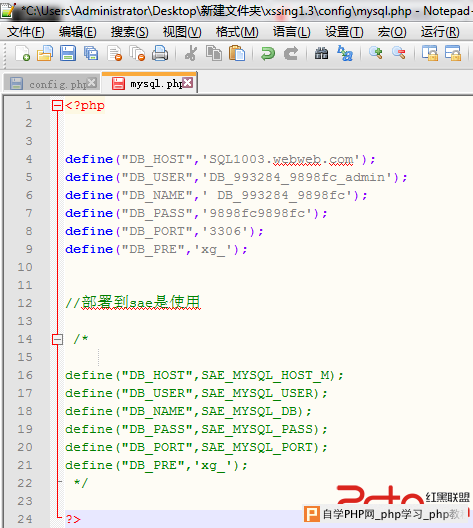Viewport: 473px width, 528px height.
Task: Undo last edit with green arrow
Action: click(x=268, y=53)
